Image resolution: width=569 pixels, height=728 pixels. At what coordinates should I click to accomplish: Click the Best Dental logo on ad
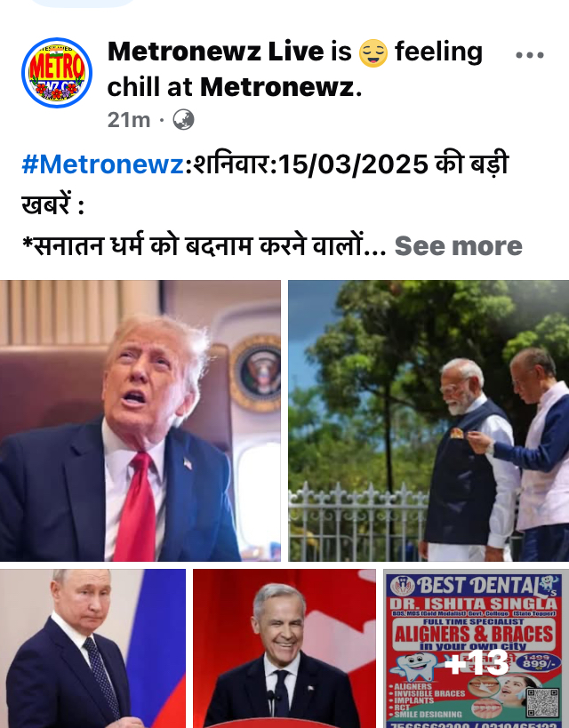coord(403,586)
